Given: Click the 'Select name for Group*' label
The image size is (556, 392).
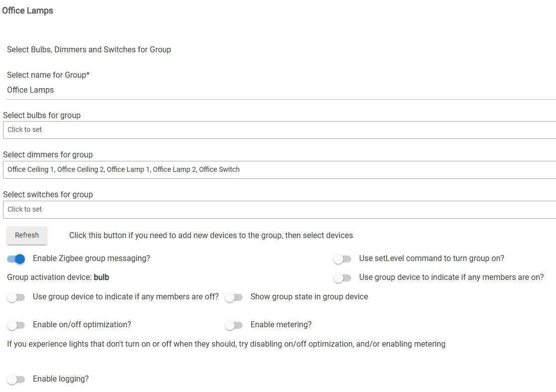Looking at the screenshot, I should (48, 75).
